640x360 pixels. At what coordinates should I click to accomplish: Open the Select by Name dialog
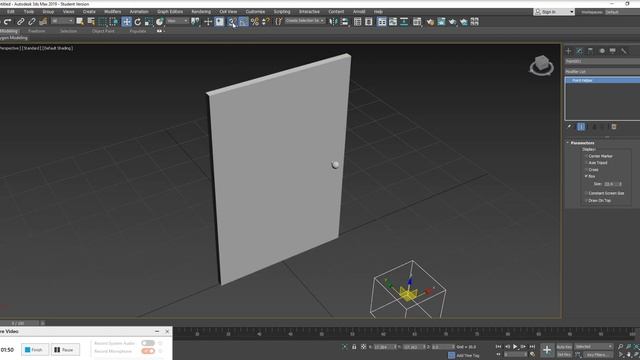click(91, 21)
